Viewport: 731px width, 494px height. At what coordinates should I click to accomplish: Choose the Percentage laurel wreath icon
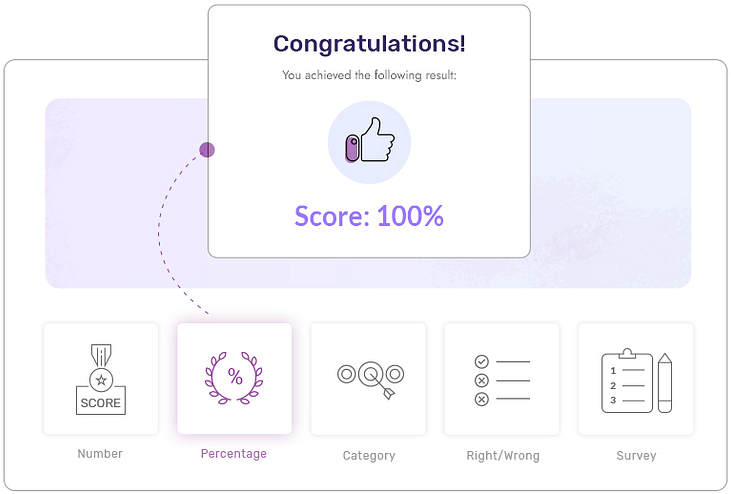tap(234, 377)
